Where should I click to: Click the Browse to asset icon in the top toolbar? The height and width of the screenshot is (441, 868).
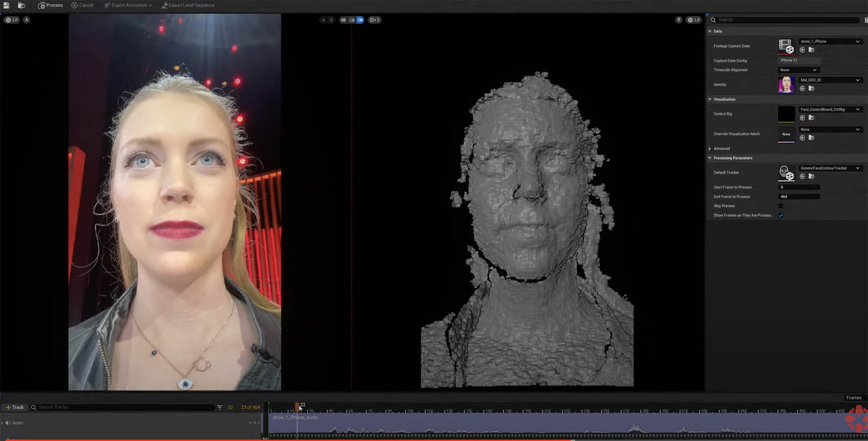click(x=21, y=5)
